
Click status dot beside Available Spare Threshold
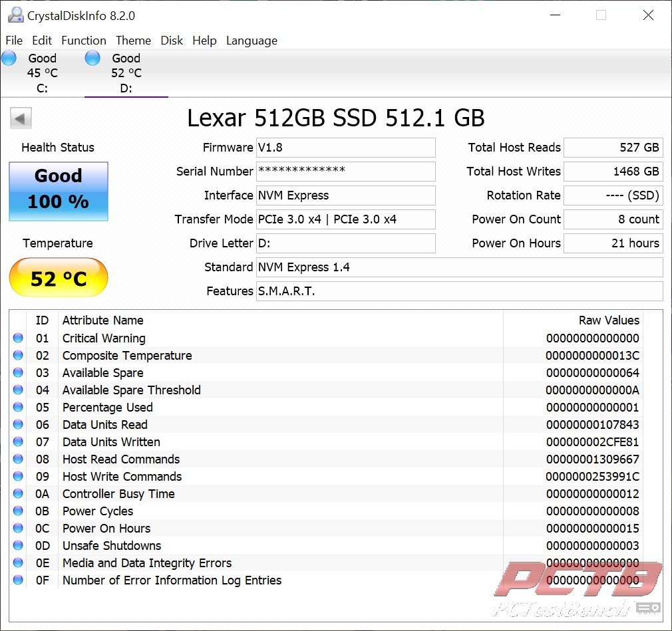pos(18,390)
